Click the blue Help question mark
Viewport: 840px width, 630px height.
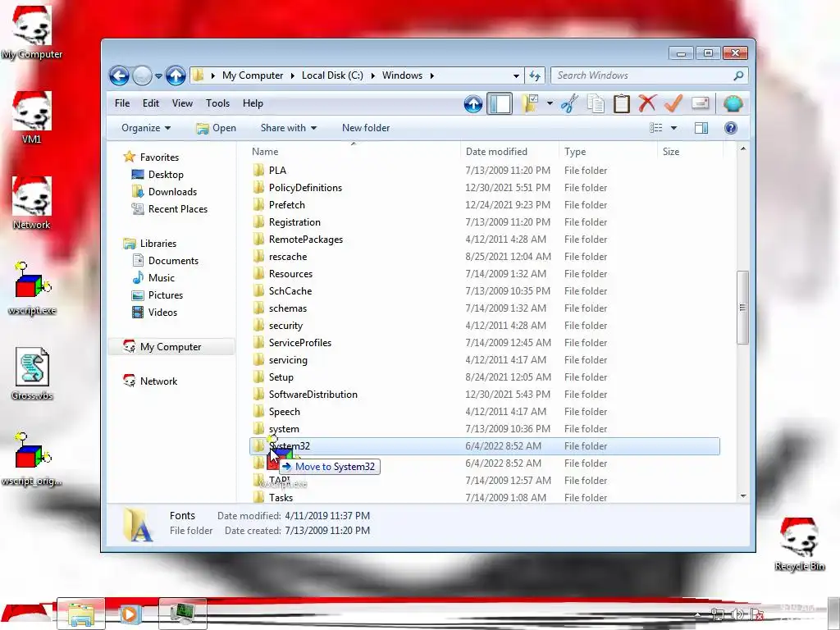point(731,127)
